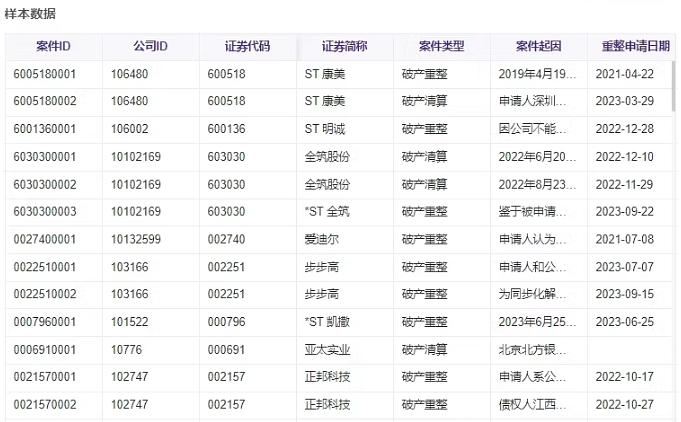Select the vertical scrollbar of the table
The height and width of the screenshot is (422, 681).
click(674, 86)
